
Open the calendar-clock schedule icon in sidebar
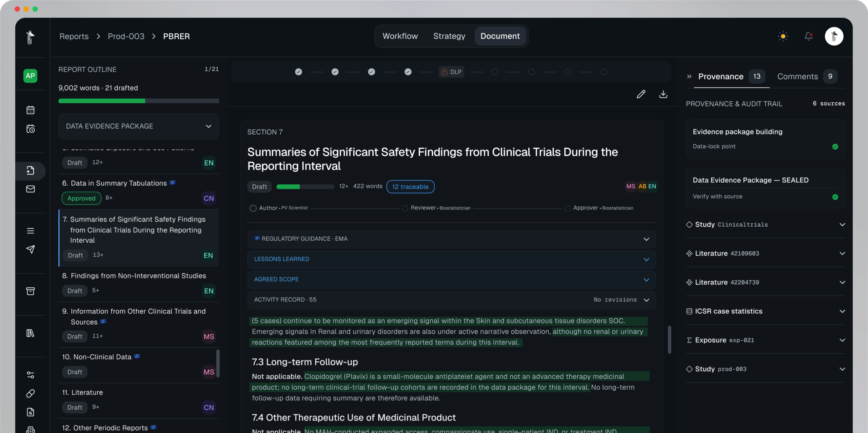click(x=31, y=129)
